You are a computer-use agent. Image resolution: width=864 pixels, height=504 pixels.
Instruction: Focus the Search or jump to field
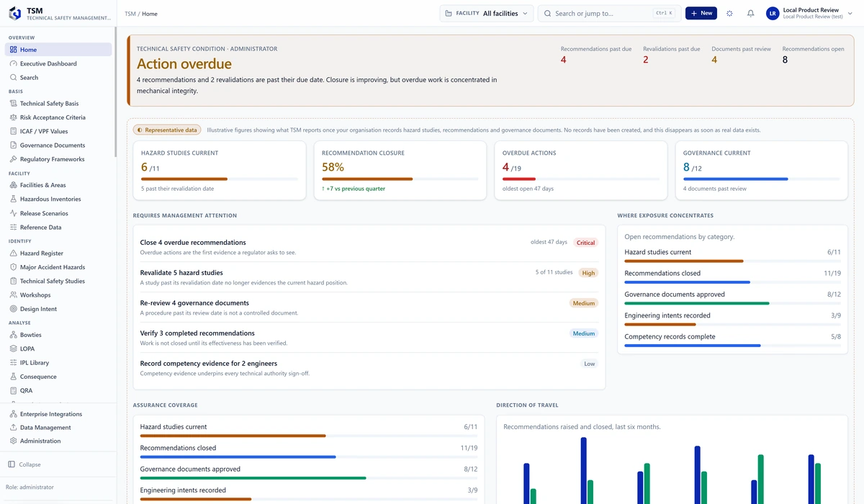pyautogui.click(x=610, y=13)
